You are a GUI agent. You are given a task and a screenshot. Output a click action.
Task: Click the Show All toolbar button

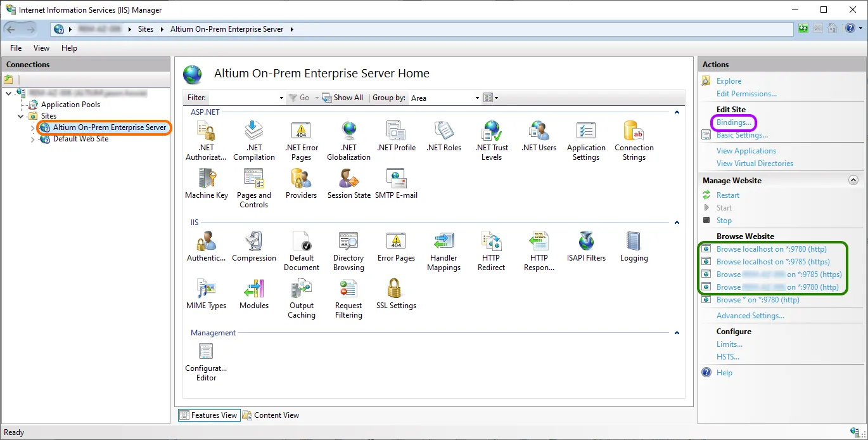tap(343, 98)
